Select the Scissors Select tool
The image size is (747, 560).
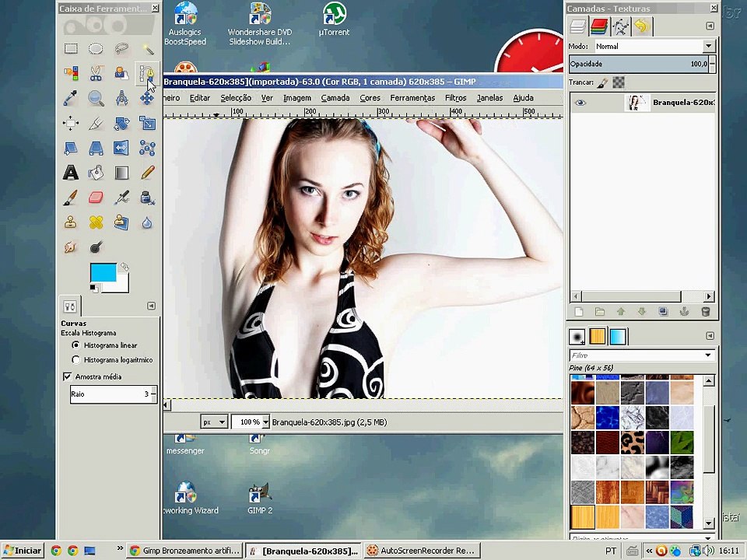point(96,73)
